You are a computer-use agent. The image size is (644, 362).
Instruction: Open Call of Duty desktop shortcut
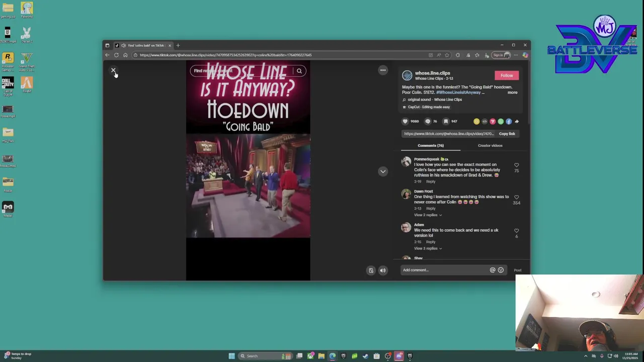(x=8, y=87)
